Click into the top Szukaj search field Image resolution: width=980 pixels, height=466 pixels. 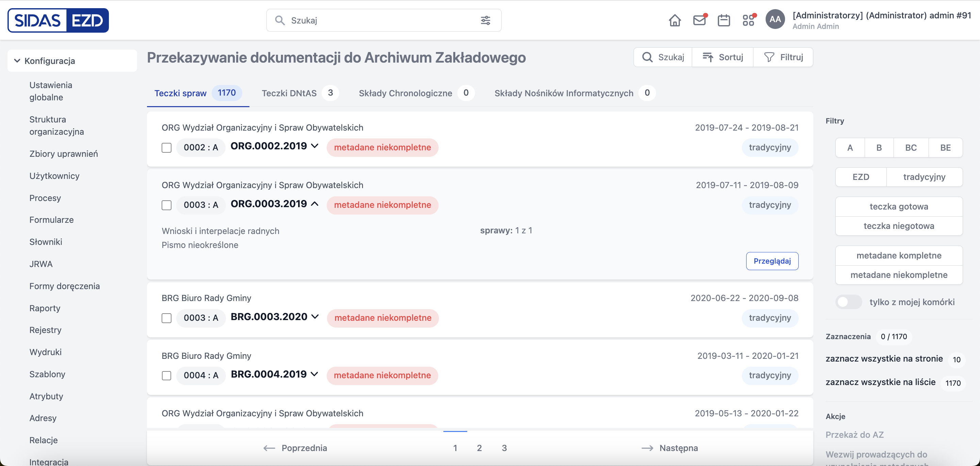[383, 20]
